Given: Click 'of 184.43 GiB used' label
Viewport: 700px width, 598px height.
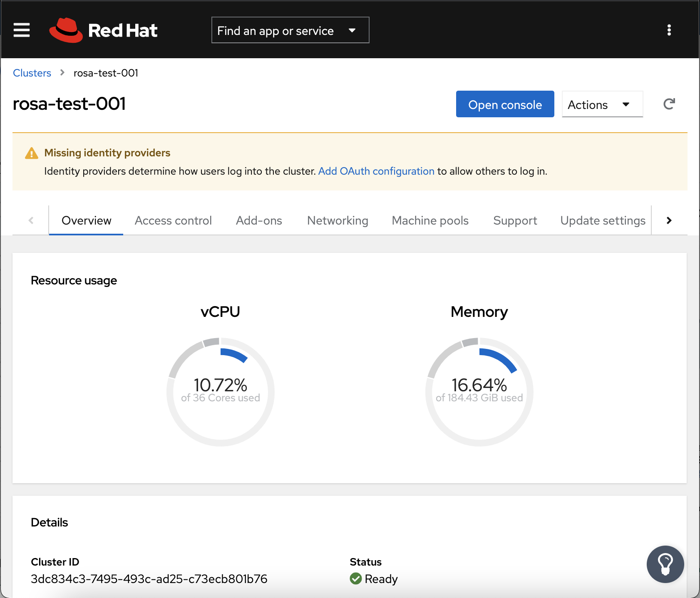Looking at the screenshot, I should [x=479, y=398].
